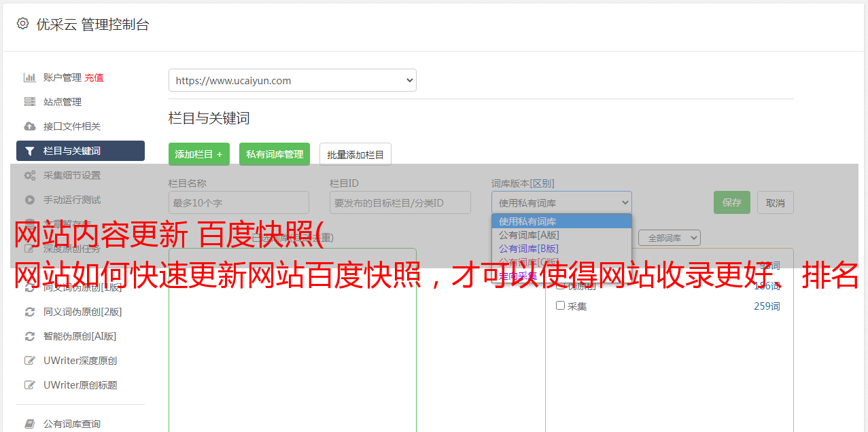The height and width of the screenshot is (432, 868).
Task: Click the gears icon for 采集细节设置
Action: pos(29,175)
